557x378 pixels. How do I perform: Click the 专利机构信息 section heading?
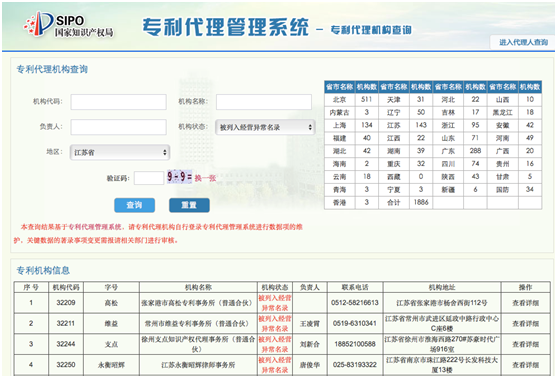(43, 271)
